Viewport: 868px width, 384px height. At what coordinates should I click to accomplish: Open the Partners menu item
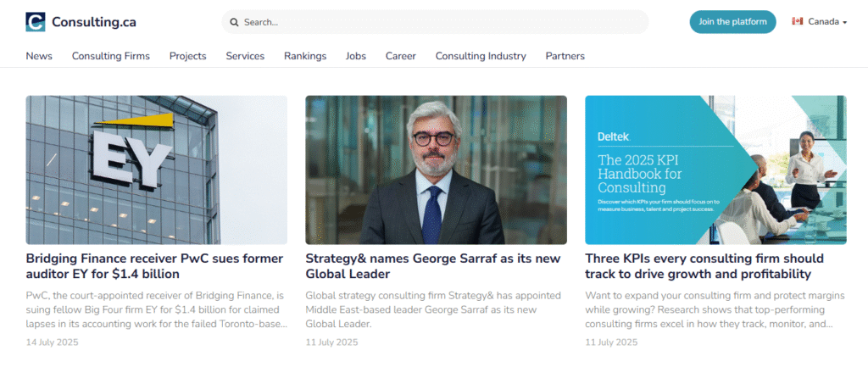[565, 56]
